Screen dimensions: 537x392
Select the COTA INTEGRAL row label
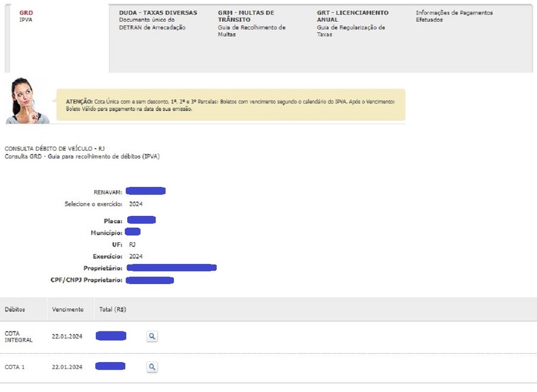tap(19, 336)
